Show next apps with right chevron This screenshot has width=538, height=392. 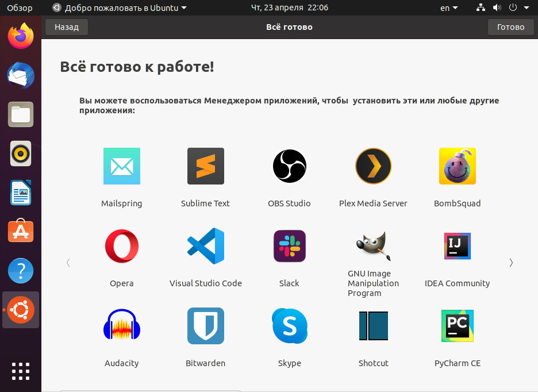511,263
